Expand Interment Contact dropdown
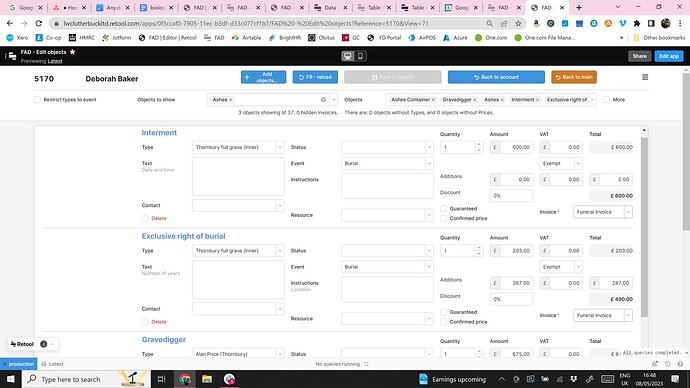The width and height of the screenshot is (690, 388). (280, 205)
